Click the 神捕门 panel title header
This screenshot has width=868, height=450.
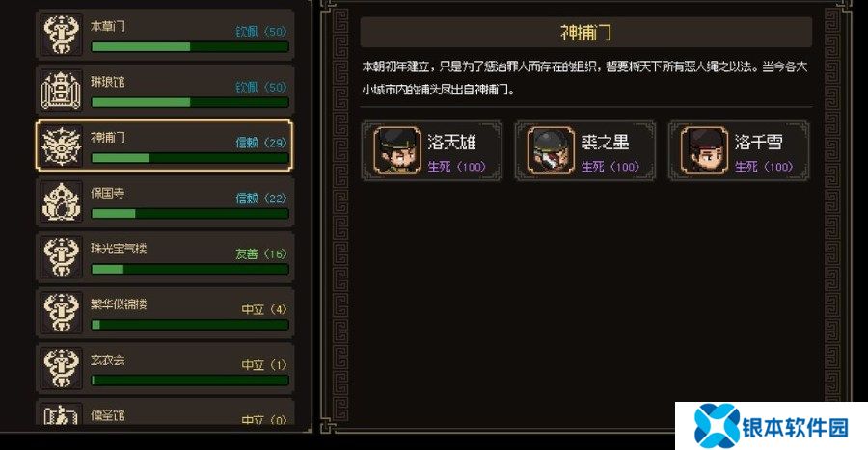(586, 33)
